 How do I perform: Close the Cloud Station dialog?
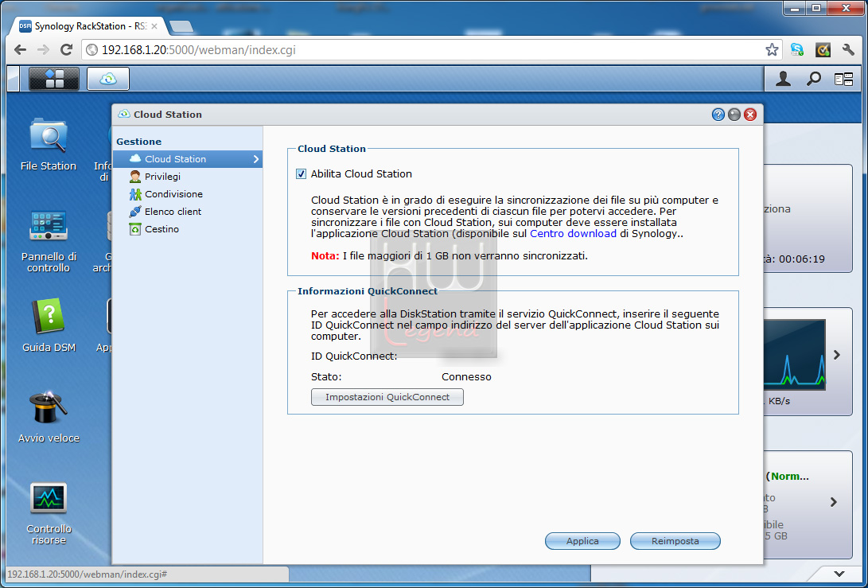point(750,115)
